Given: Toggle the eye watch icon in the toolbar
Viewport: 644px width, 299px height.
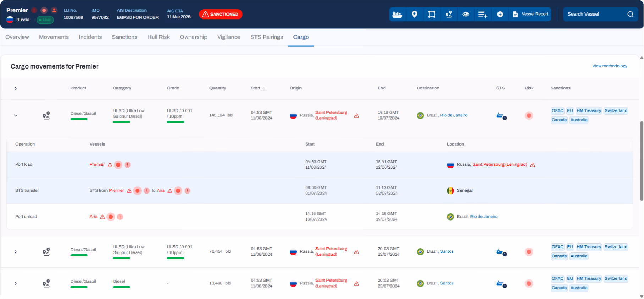Looking at the screenshot, I should (466, 14).
